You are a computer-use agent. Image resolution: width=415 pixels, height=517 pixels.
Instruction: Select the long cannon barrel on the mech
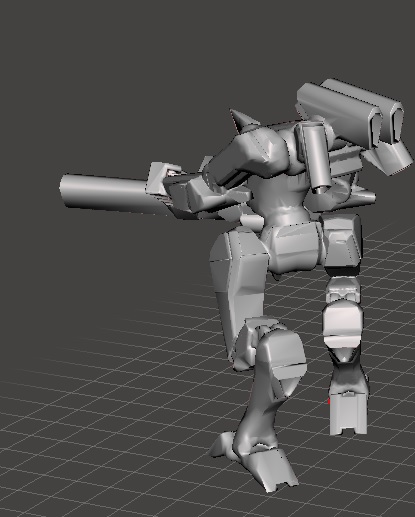103,192
